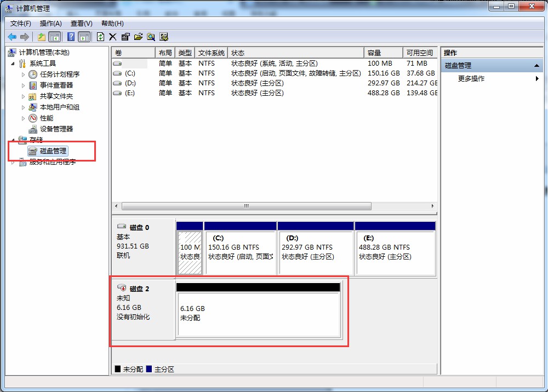Open 设备管理器 from the sidebar

[x=55, y=129]
